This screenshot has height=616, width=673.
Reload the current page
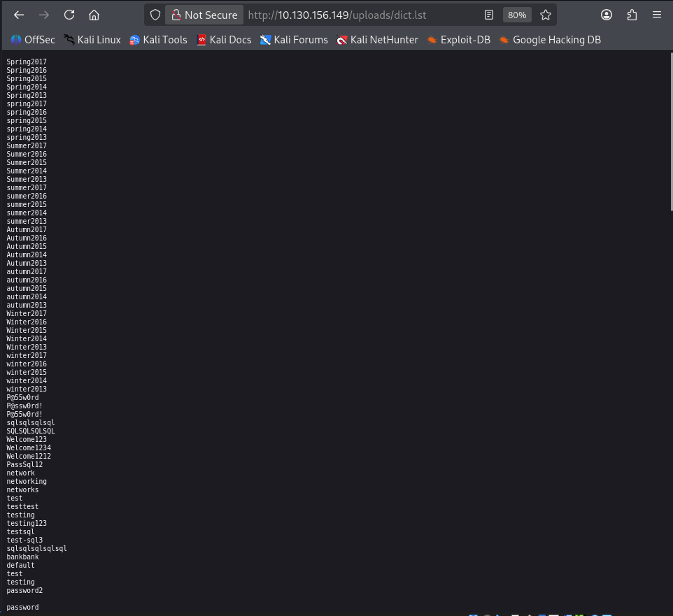(x=69, y=15)
